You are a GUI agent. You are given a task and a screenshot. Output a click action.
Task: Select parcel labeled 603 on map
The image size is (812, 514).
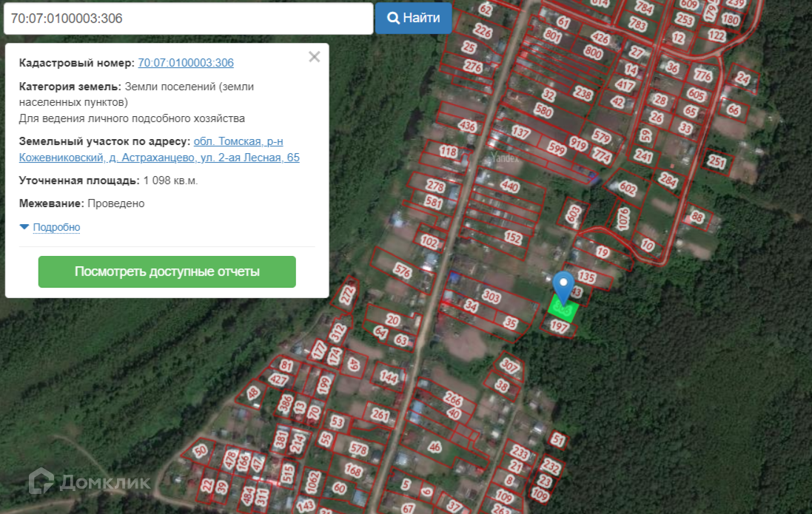pyautogui.click(x=574, y=214)
